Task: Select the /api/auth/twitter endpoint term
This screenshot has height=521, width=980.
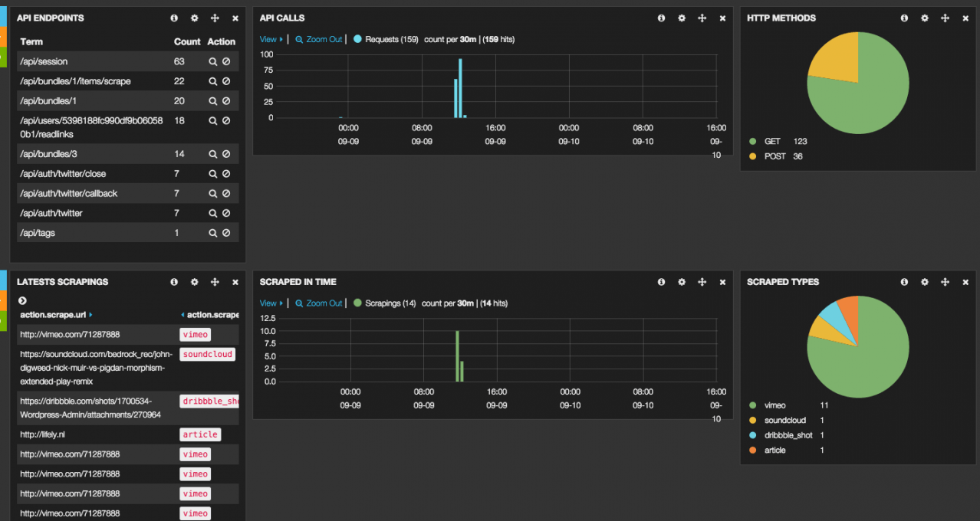Action: 51,213
